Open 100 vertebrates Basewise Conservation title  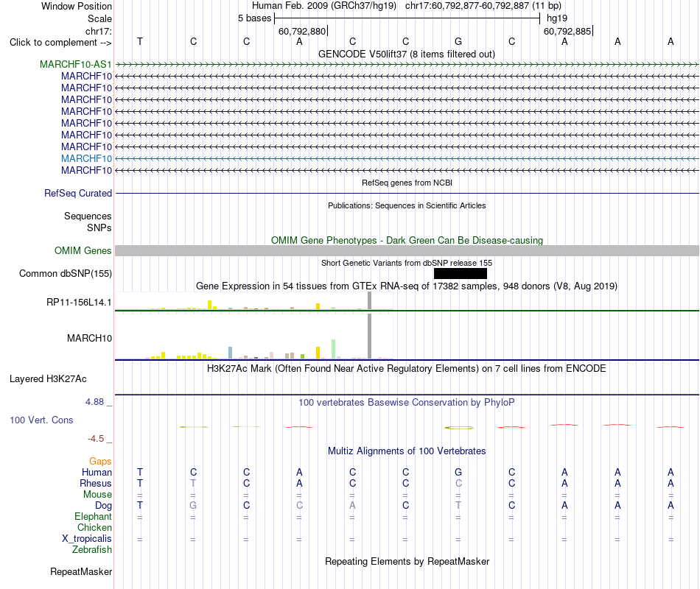407,403
